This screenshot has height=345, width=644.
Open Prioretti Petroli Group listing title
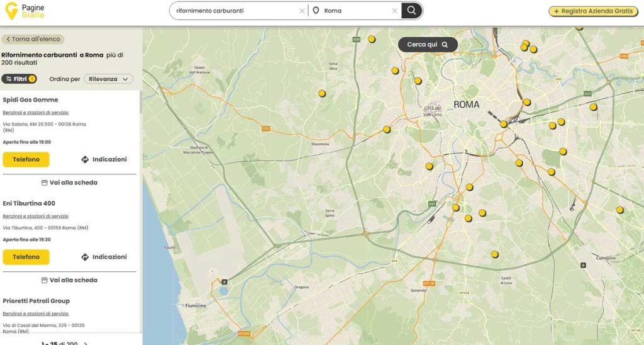(x=36, y=301)
